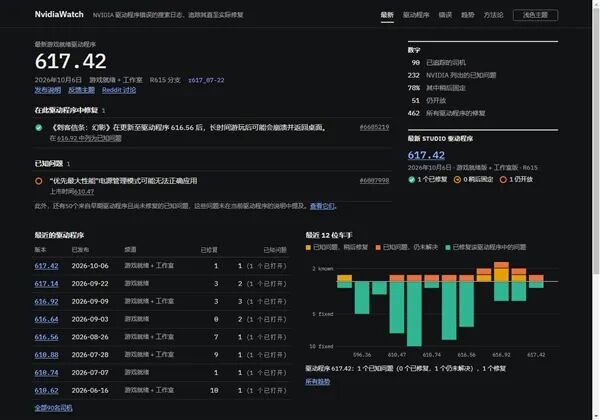Follow the 610.47 link under the known issue
This screenshot has width=600, height=420.
pos(83,191)
